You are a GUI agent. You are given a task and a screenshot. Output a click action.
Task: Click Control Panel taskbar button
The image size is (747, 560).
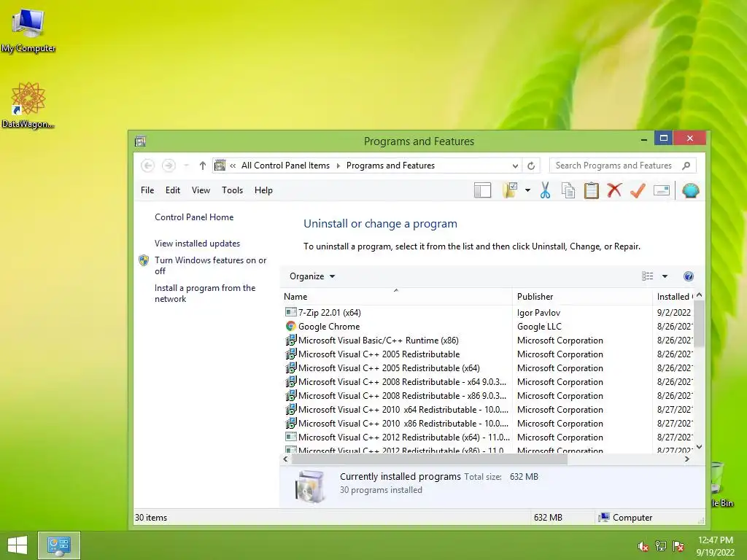pyautogui.click(x=59, y=545)
